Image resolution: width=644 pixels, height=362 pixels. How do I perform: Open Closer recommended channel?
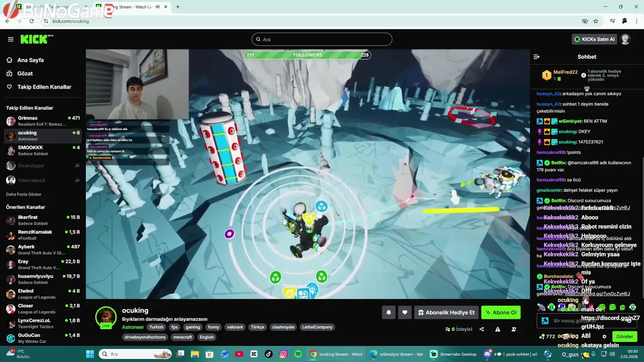[43, 309]
